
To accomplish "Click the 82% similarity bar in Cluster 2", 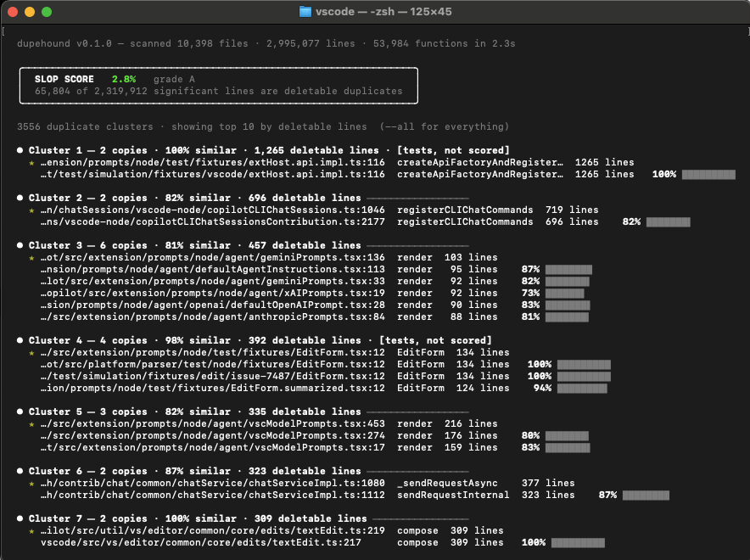I will coord(669,222).
